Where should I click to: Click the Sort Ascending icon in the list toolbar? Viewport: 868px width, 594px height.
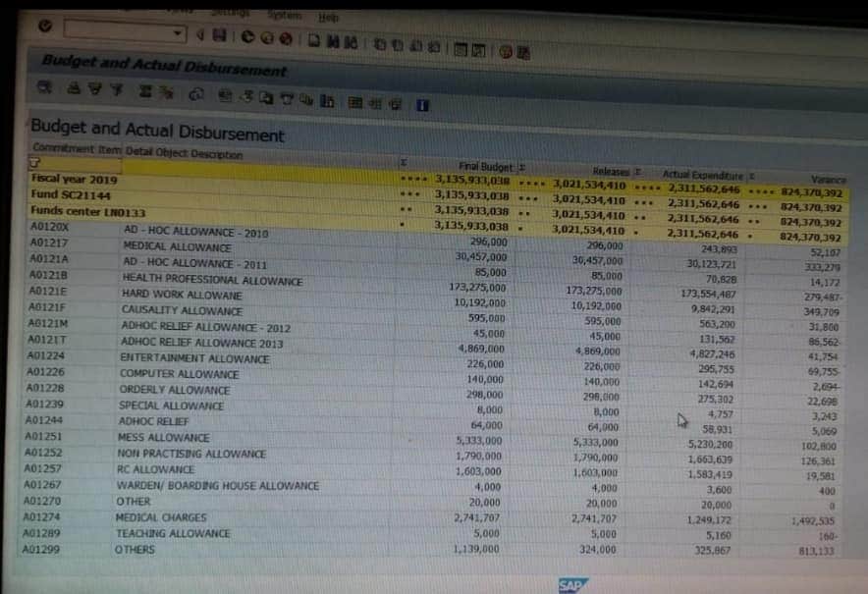point(73,88)
